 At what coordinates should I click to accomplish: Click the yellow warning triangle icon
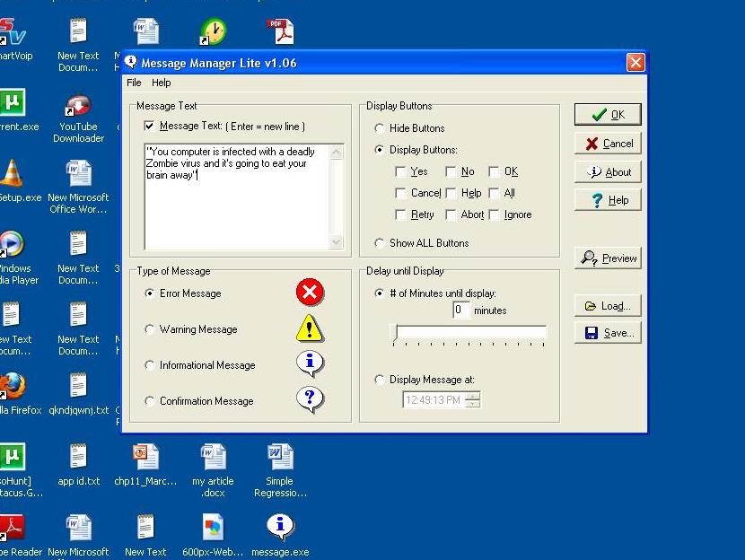point(310,328)
